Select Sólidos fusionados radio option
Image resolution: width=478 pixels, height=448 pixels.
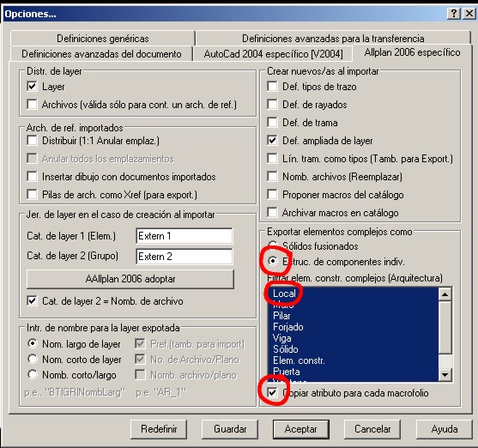coord(272,245)
